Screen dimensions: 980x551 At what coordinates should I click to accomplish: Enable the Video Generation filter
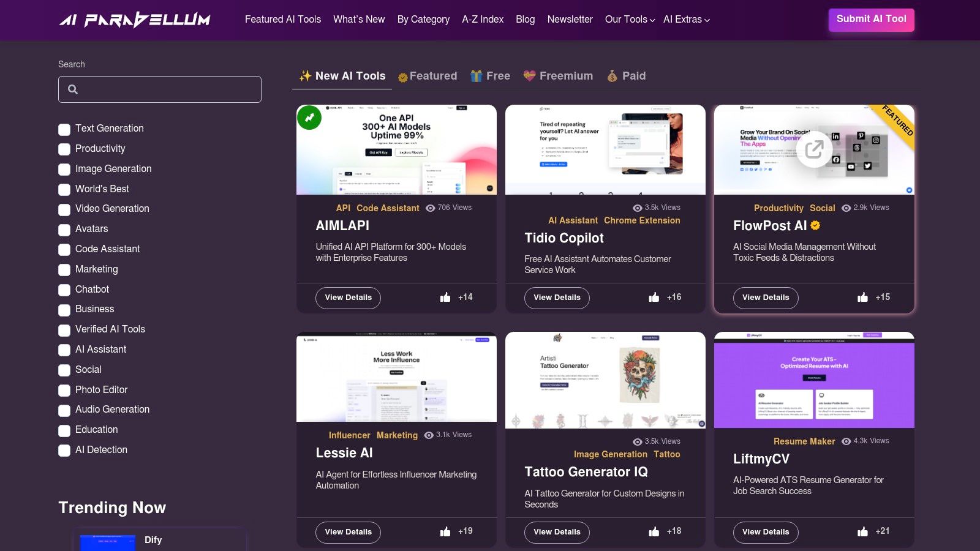pyautogui.click(x=64, y=209)
